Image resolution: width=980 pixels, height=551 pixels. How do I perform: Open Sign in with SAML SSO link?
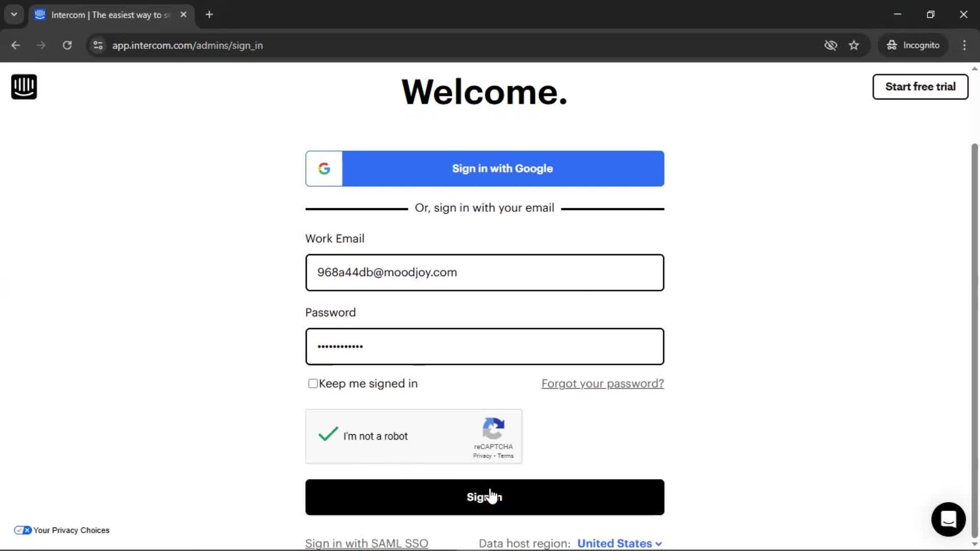click(x=366, y=543)
